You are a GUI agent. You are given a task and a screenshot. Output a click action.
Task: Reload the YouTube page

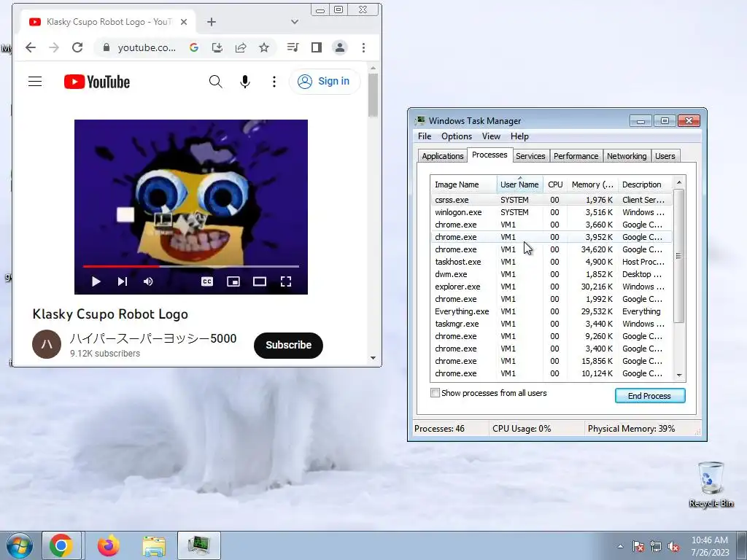coord(77,47)
